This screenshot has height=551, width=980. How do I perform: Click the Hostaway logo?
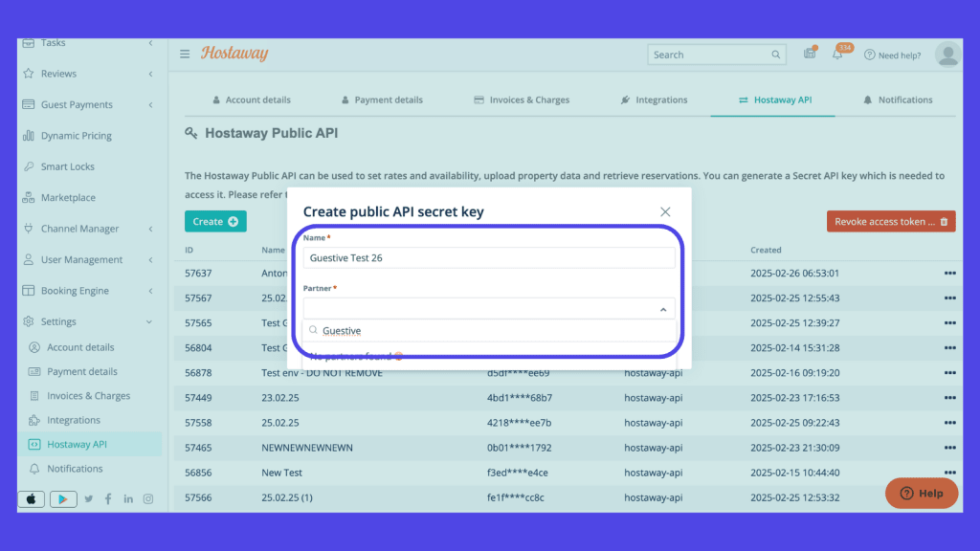tap(234, 54)
